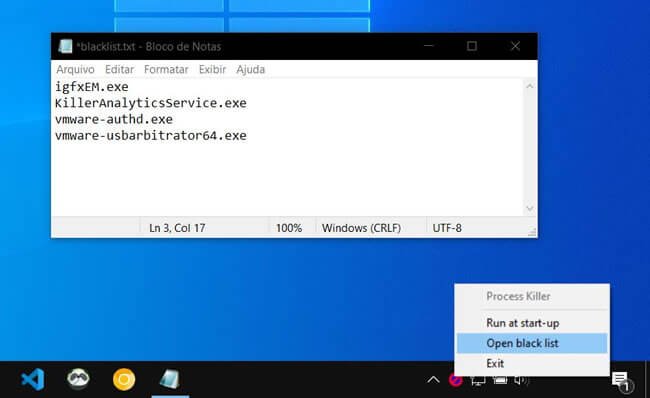Viewport: 650px width, 398px height.
Task: Toggle Run at start-up option
Action: click(532, 323)
